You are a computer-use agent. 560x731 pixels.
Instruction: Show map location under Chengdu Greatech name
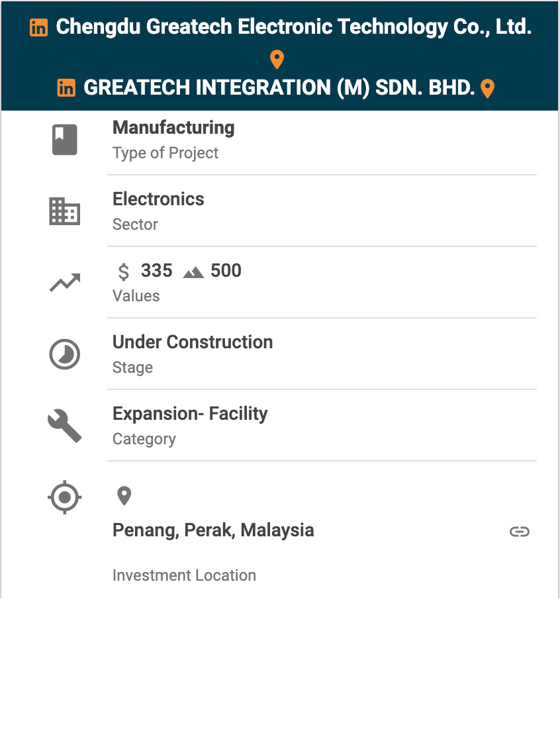277,60
